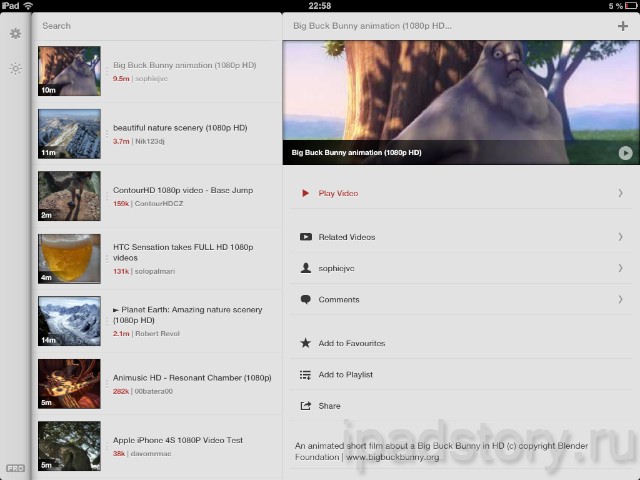The image size is (640, 480).
Task: Tap the Related Videos icon
Action: (306, 237)
